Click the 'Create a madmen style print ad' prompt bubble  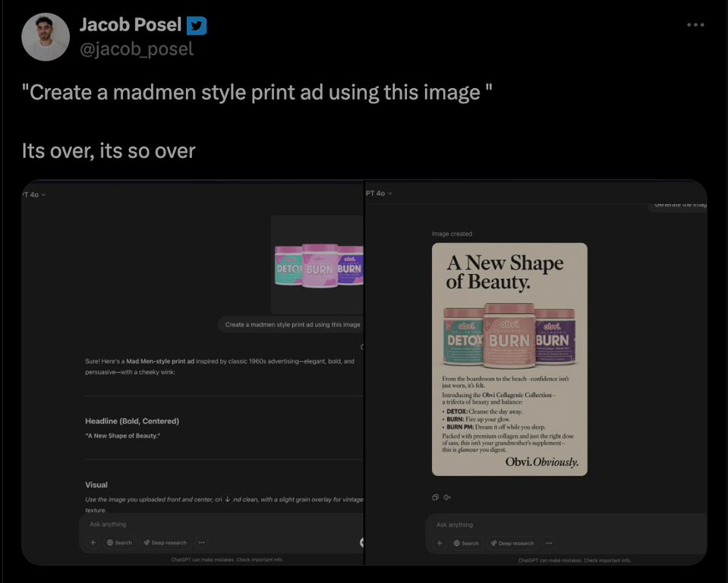point(292,324)
